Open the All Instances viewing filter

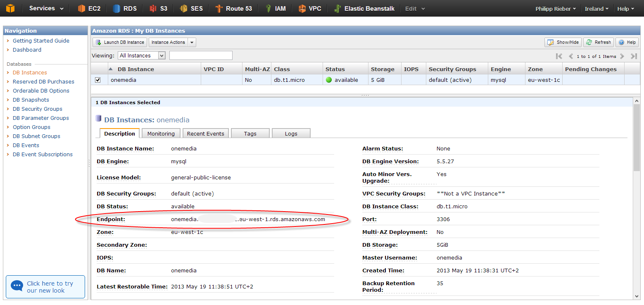click(142, 55)
